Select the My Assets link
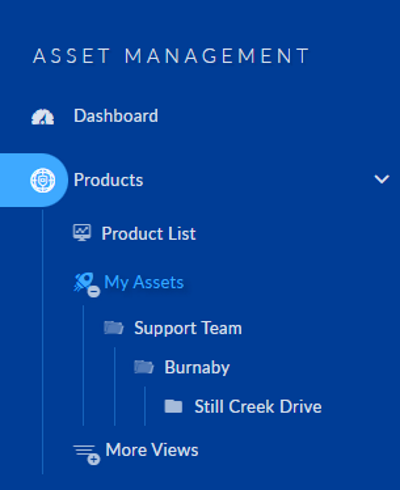This screenshot has height=490, width=400. pos(144,283)
